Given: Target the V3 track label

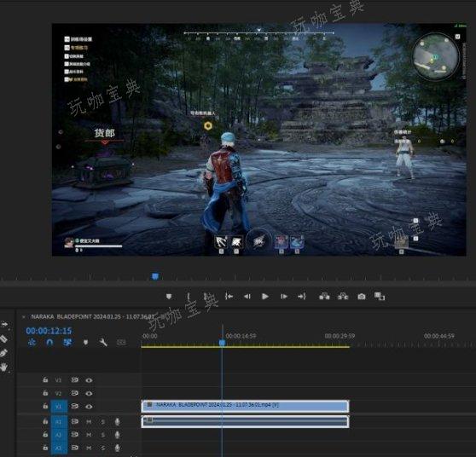Looking at the screenshot, I should click(58, 380).
